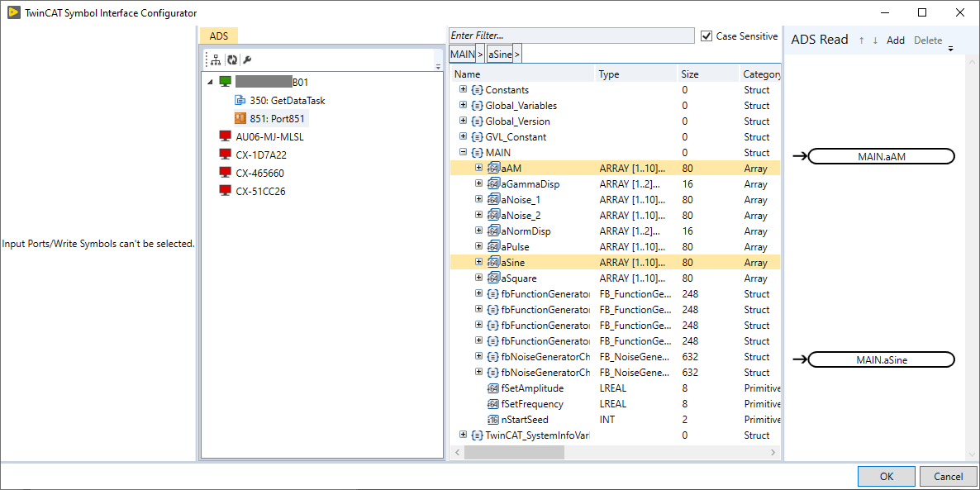Collapse the B01 target tree node
This screenshot has height=490, width=980.
209,82
